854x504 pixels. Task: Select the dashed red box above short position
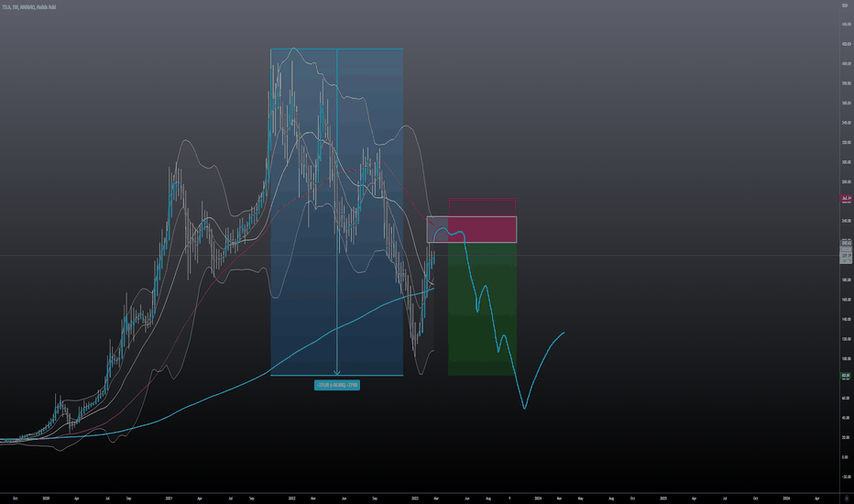tap(482, 207)
